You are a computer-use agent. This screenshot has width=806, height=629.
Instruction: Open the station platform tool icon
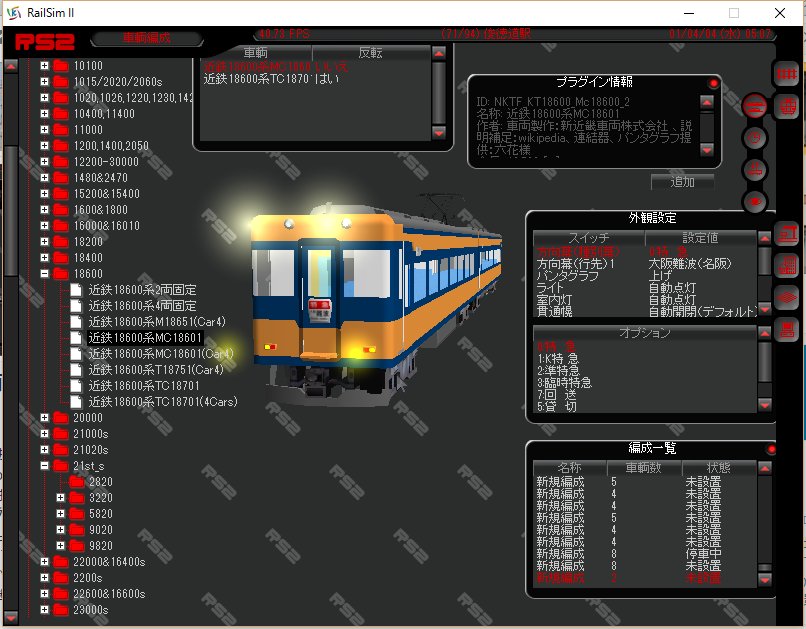(787, 234)
